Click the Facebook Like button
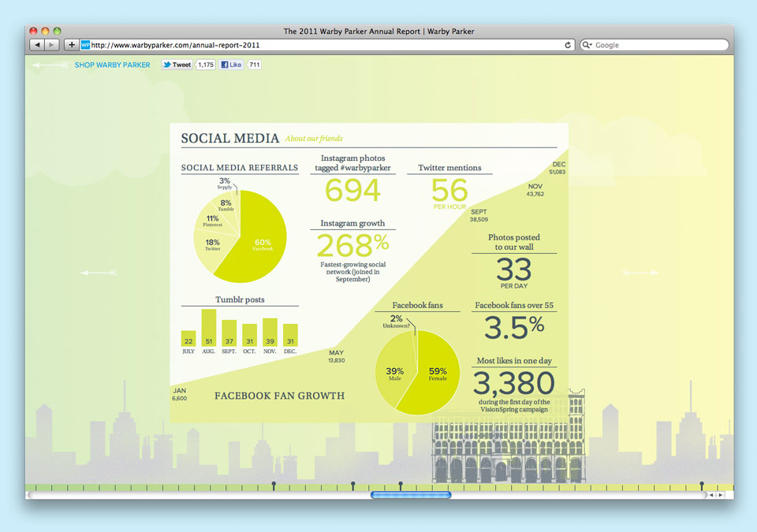The image size is (757, 532). (231, 65)
